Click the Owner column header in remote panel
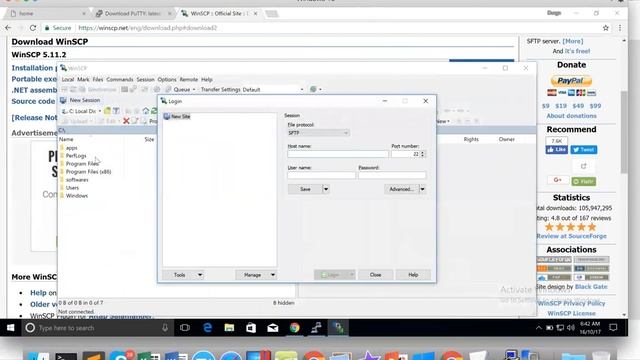640x360 pixels. 507,139
